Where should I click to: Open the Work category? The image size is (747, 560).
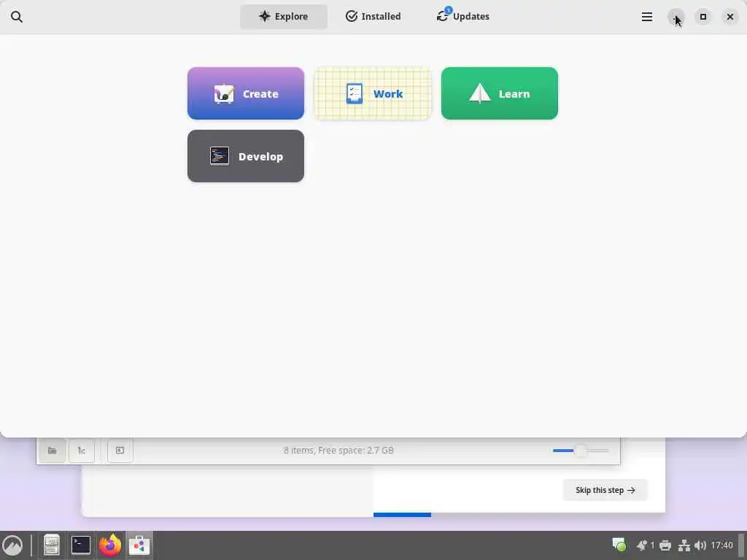(373, 93)
